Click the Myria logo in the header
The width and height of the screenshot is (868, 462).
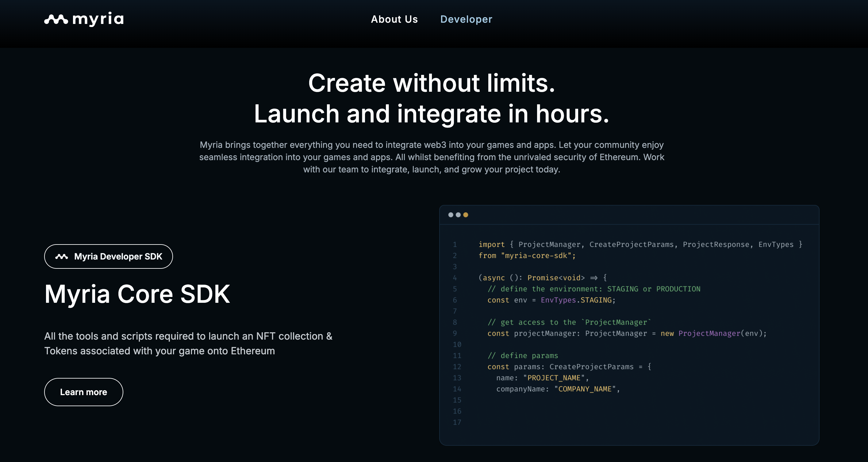[84, 19]
